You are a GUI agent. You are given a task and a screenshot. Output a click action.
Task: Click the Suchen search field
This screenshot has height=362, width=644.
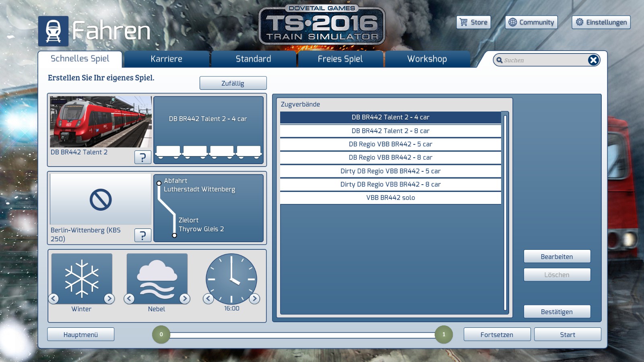(x=543, y=60)
